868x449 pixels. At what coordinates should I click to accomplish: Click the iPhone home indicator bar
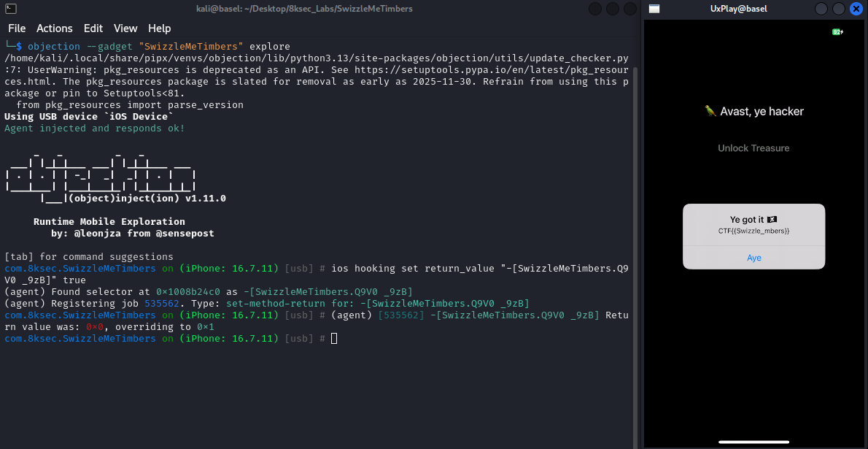(754, 442)
